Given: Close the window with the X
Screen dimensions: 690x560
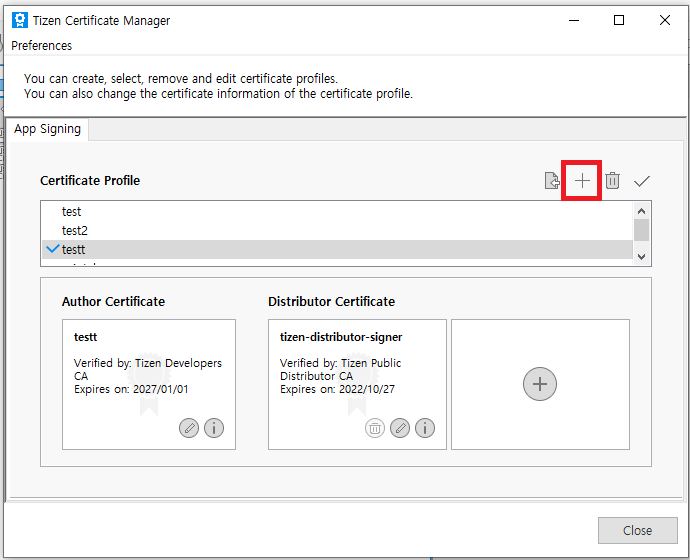Looking at the screenshot, I should coord(665,20).
